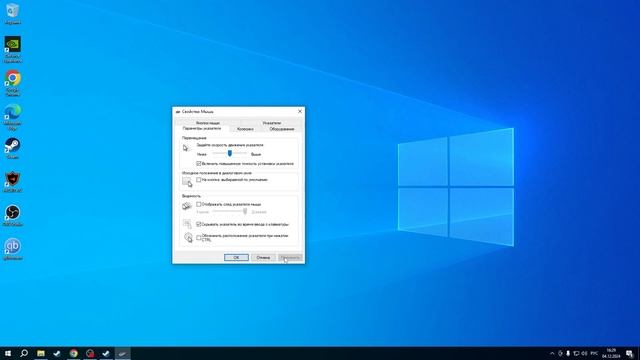Viewport: 640px width, 360px height.
Task: Select the red shield desktop shortcut
Action: [13, 182]
